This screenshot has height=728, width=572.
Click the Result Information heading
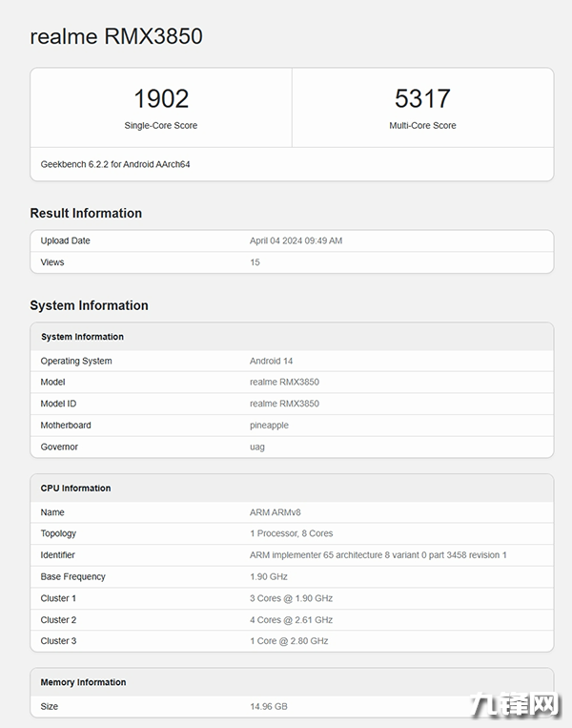click(86, 213)
